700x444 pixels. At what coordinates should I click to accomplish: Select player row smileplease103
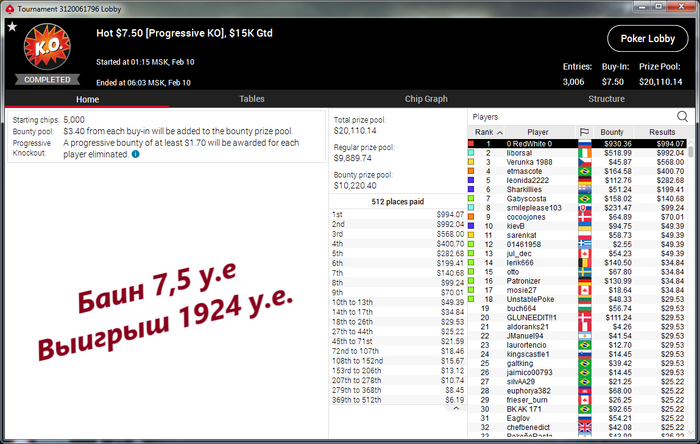pyautogui.click(x=577, y=207)
